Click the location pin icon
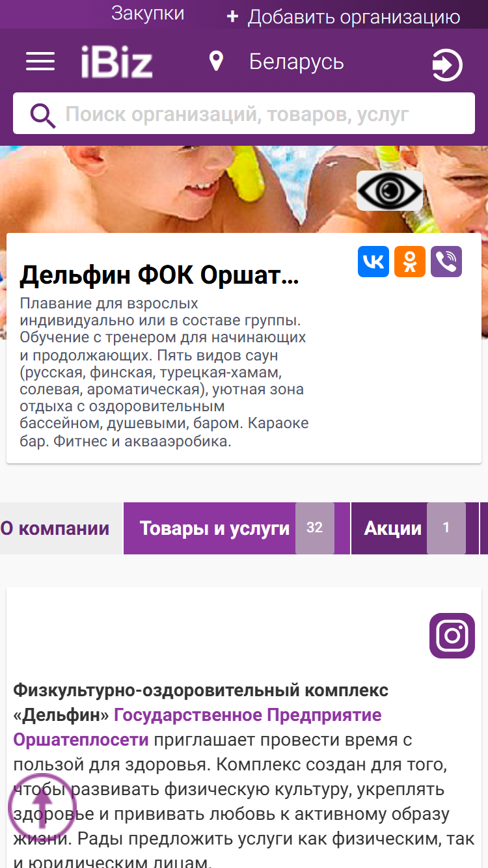 216,62
